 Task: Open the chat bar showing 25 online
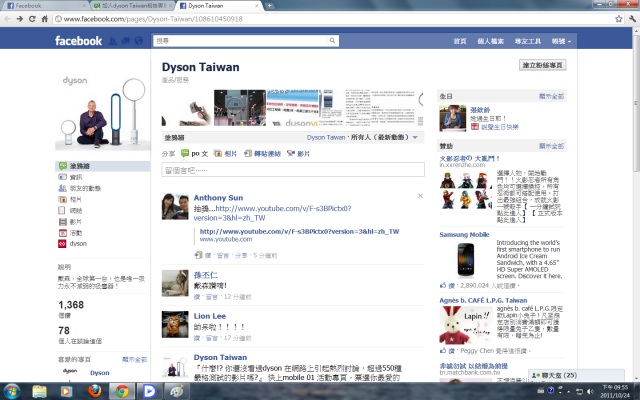576,375
